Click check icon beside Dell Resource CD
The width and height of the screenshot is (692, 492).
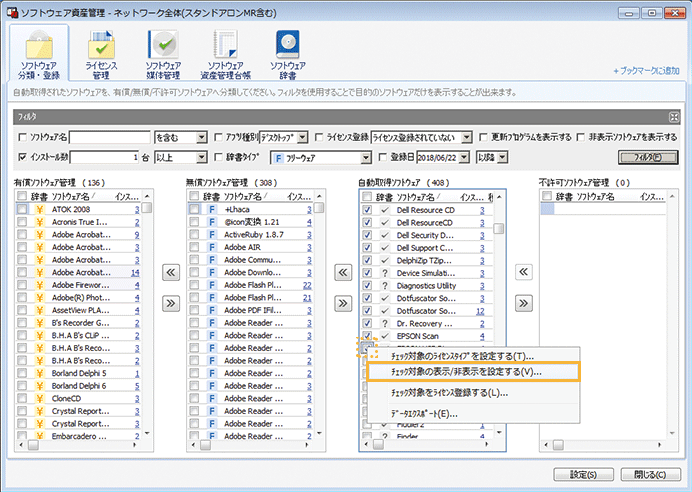coord(385,210)
